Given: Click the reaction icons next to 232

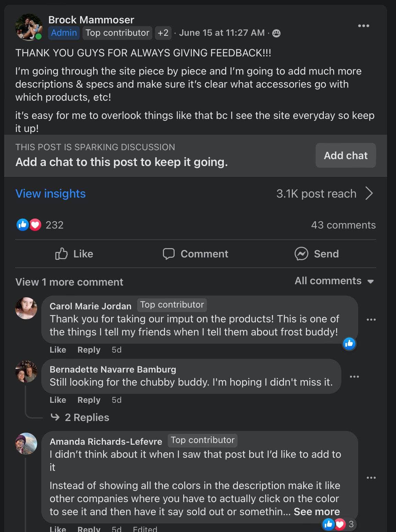Looking at the screenshot, I should coord(29,225).
